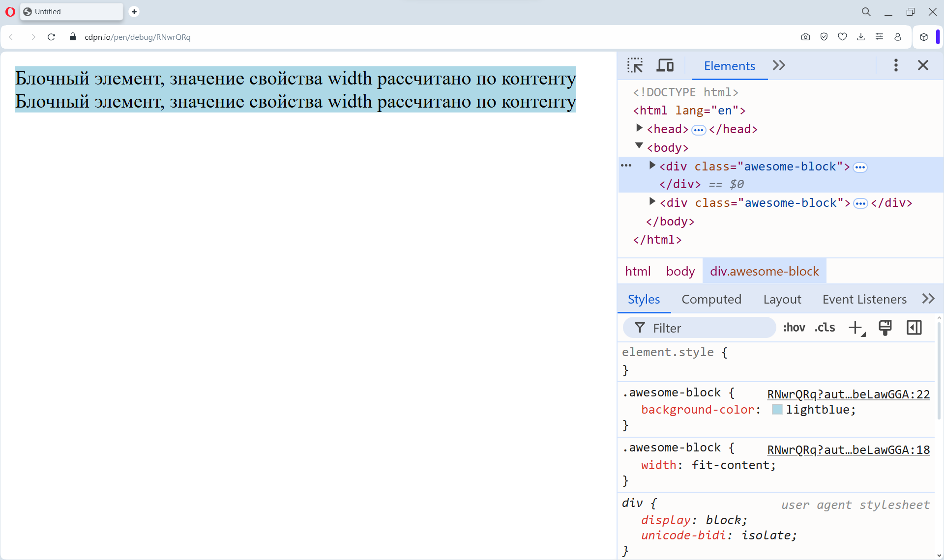Open the computed styles sidebar pane icon
The width and height of the screenshot is (944, 560).
[914, 328]
